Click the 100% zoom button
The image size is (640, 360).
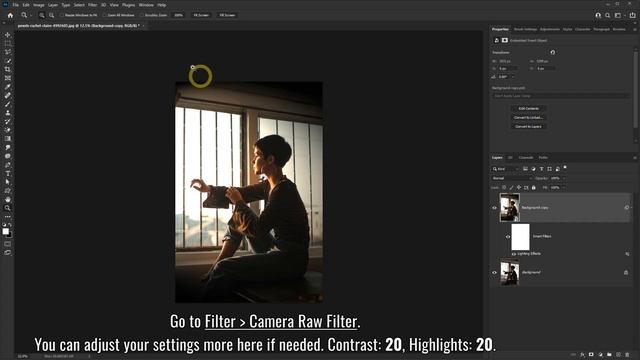point(178,15)
